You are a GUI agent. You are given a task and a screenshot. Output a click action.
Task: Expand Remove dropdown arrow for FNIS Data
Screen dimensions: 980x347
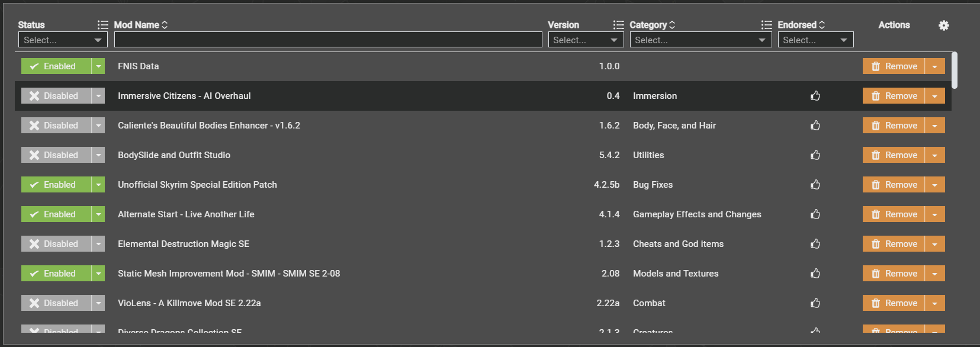click(x=935, y=66)
